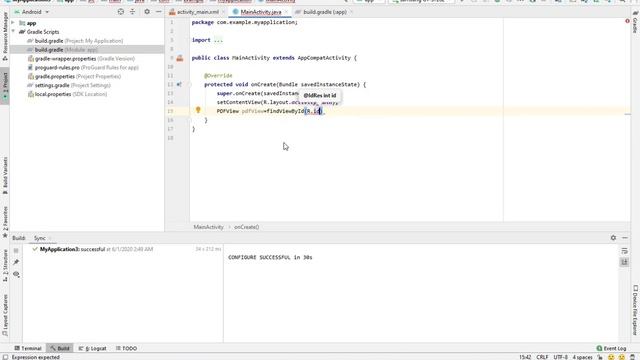Select settings.gradle file
Viewport: 640px width, 360px height.
69,85
